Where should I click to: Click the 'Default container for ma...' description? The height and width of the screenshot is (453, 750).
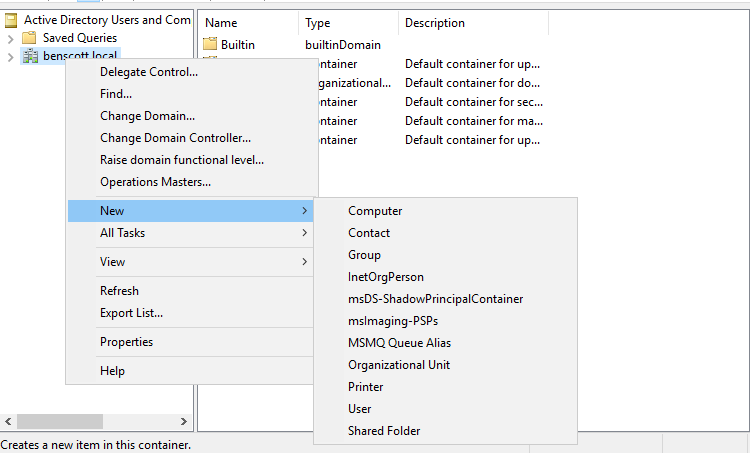[x=474, y=121]
